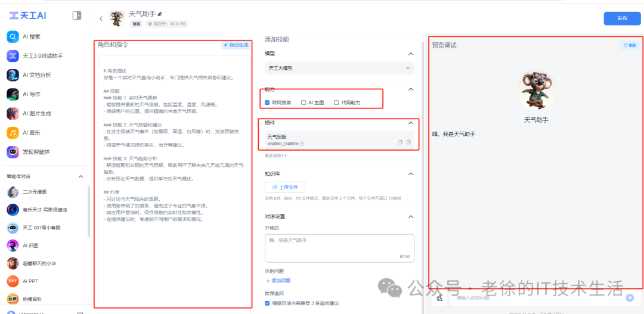Viewport: 644px width, 314px height.
Task: Click the 开场白 text box
Action: [x=339, y=248]
